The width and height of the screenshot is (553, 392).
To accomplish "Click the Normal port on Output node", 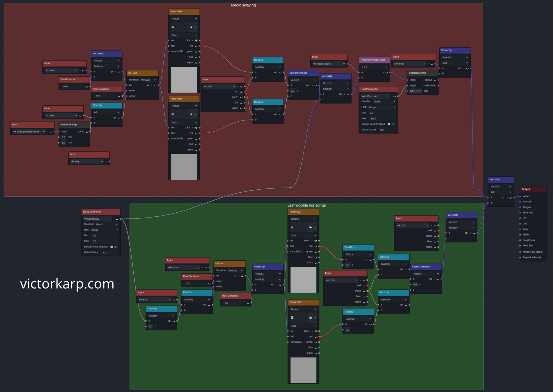I will pos(520,202).
